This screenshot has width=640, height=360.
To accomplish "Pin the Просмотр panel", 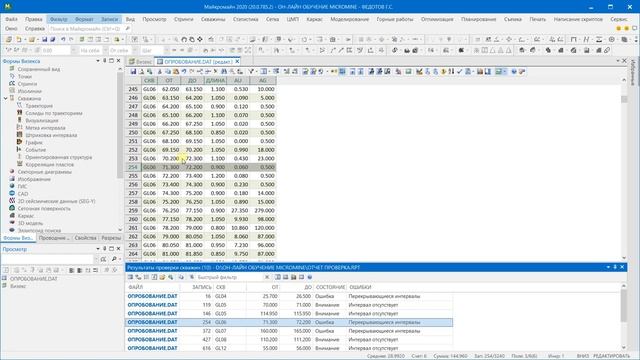I will [x=104, y=249].
